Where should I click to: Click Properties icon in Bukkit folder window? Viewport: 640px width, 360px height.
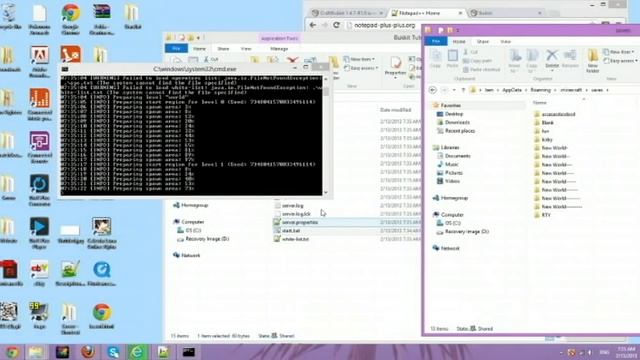tap(395, 62)
